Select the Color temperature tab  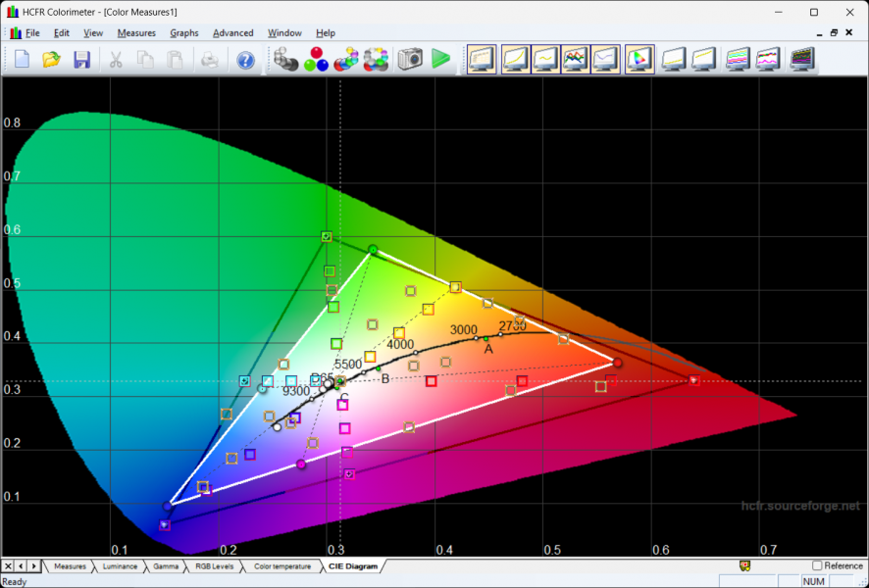pos(281,566)
